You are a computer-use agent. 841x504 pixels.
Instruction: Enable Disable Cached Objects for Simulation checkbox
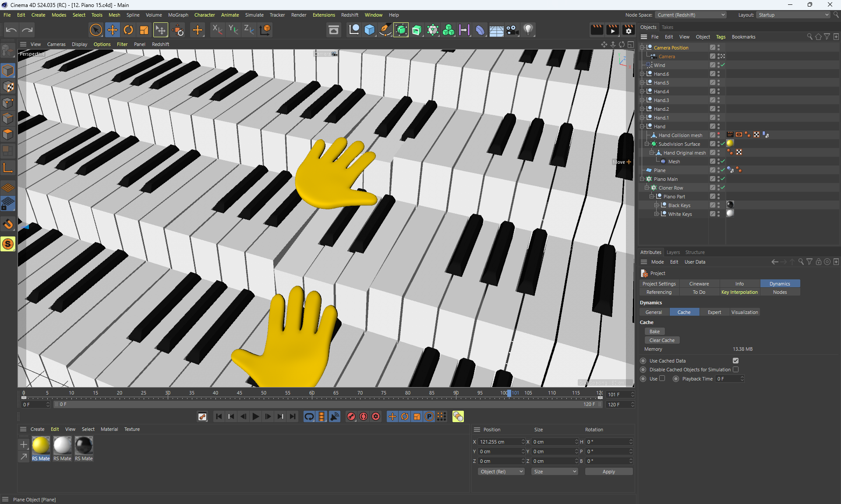[x=735, y=370]
